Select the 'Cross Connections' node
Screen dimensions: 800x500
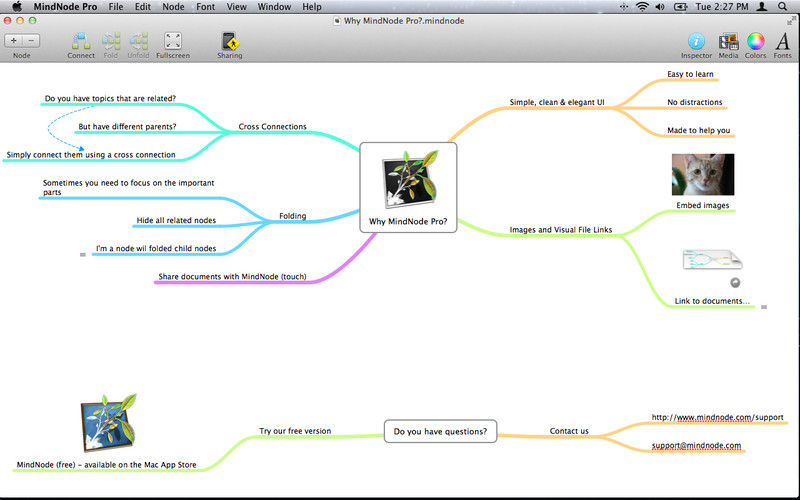coord(272,127)
